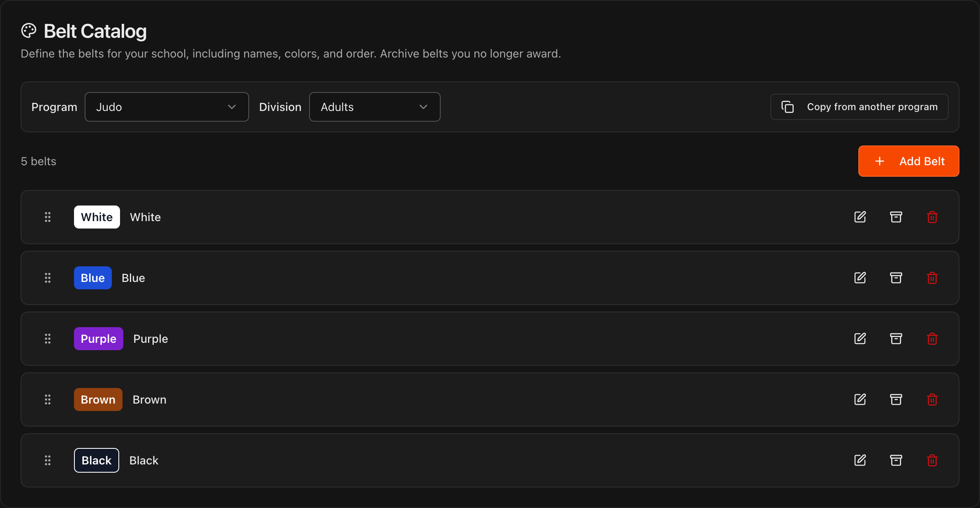Click the Purple color badge
The width and height of the screenshot is (980, 508).
[99, 339]
